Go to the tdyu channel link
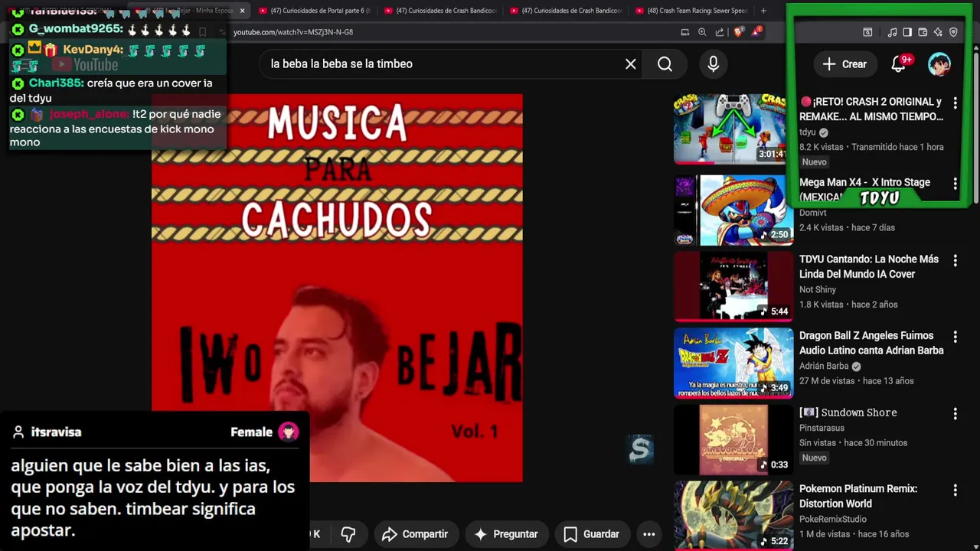 click(x=808, y=132)
